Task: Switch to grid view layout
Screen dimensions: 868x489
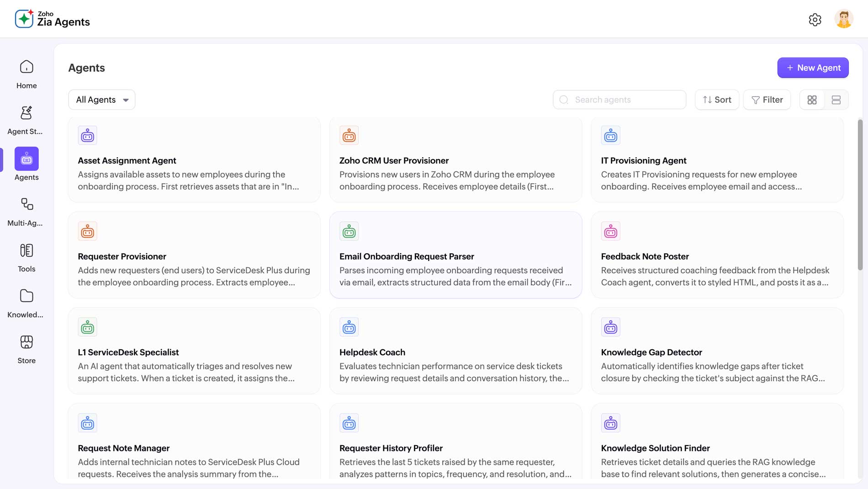Action: (812, 100)
